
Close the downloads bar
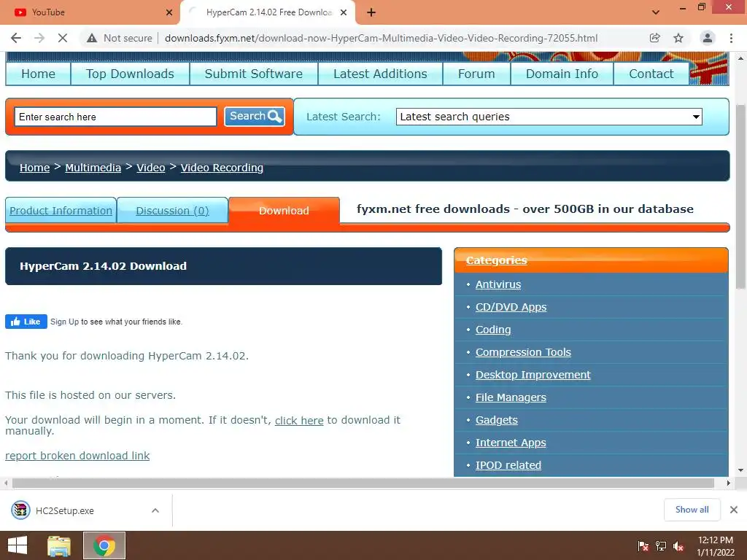point(734,510)
